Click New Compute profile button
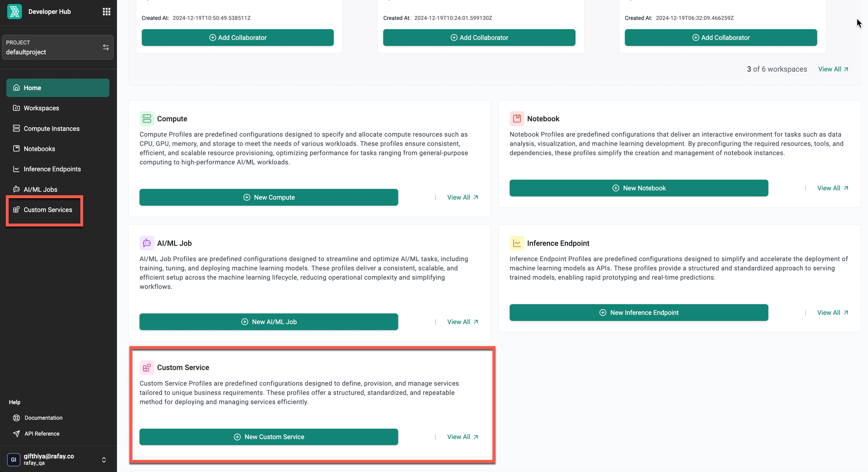The height and width of the screenshot is (472, 868). tap(269, 197)
